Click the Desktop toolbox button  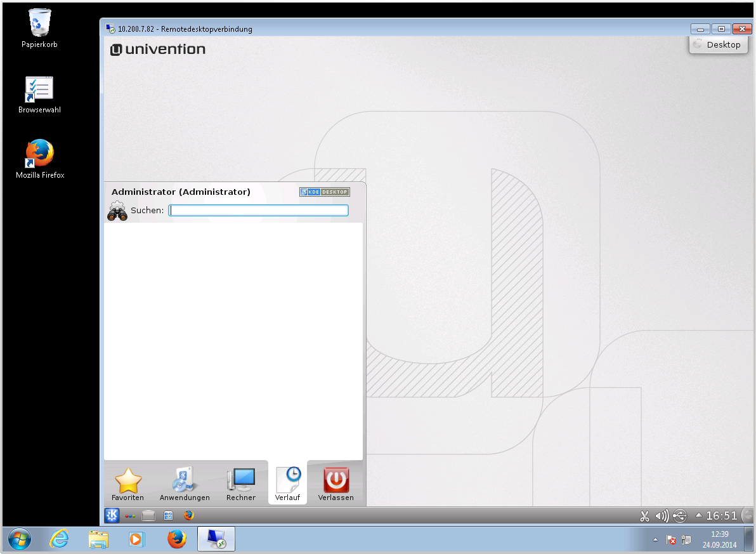(717, 44)
